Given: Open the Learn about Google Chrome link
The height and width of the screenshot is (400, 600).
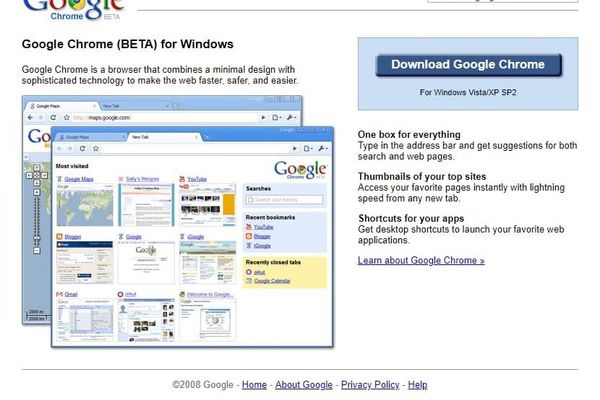Looking at the screenshot, I should click(x=421, y=260).
